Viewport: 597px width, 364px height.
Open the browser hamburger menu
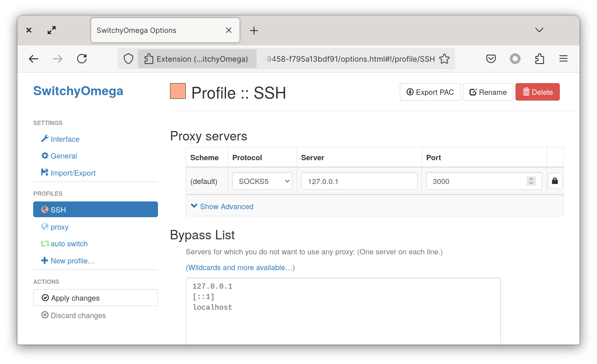point(563,59)
